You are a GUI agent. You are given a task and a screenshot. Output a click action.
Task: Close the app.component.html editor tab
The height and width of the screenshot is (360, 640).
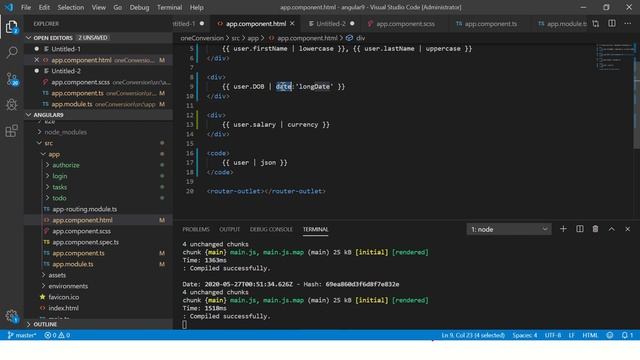point(292,24)
